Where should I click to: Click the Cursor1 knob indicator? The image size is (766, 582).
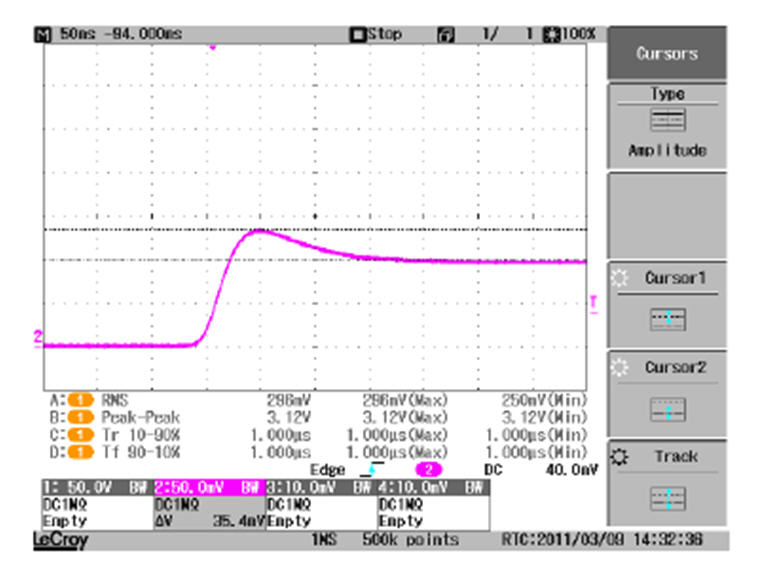coord(619,278)
